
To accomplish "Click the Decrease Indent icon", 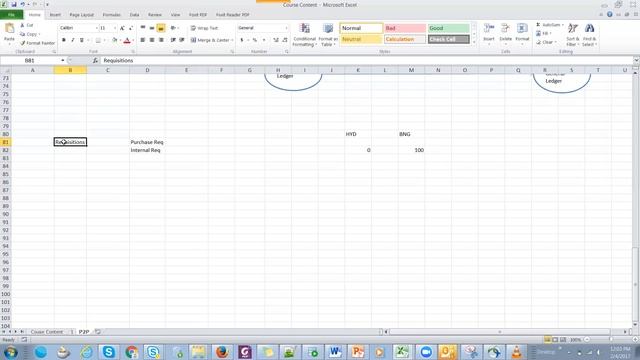I will point(173,40).
